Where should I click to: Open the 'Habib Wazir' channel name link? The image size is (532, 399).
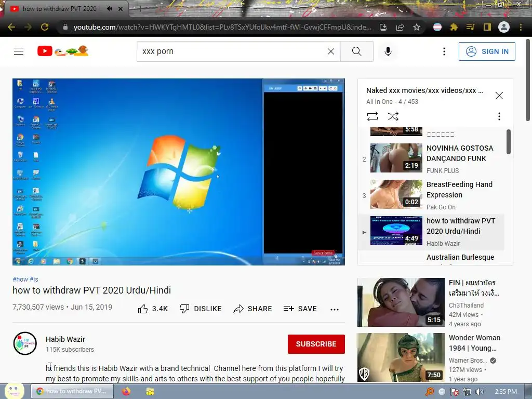pos(65,339)
